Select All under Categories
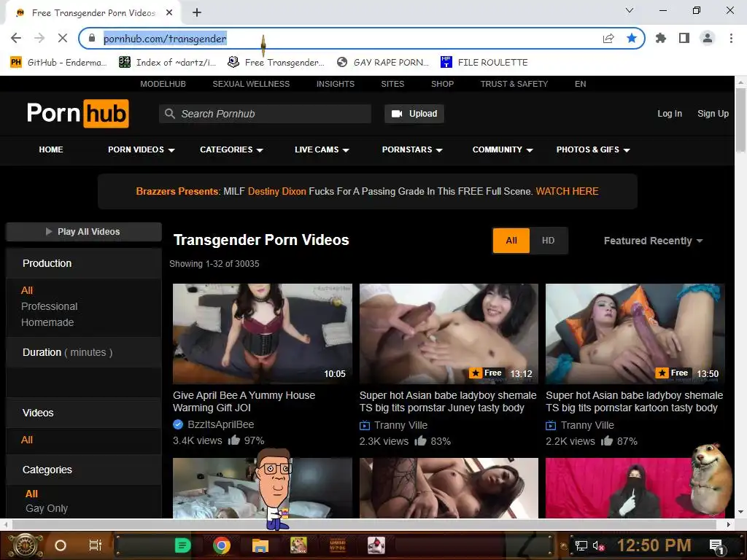 (31, 494)
